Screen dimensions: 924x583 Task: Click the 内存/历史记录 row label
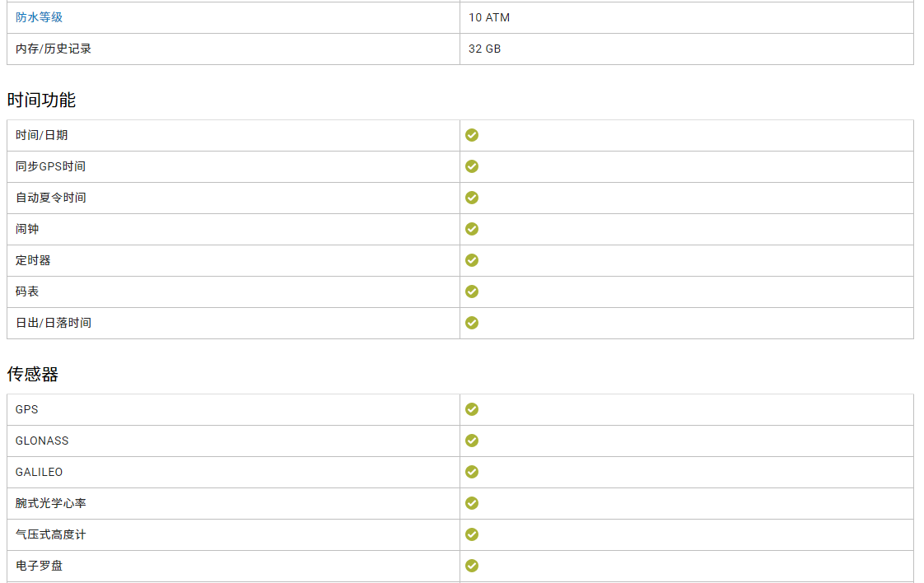click(54, 49)
